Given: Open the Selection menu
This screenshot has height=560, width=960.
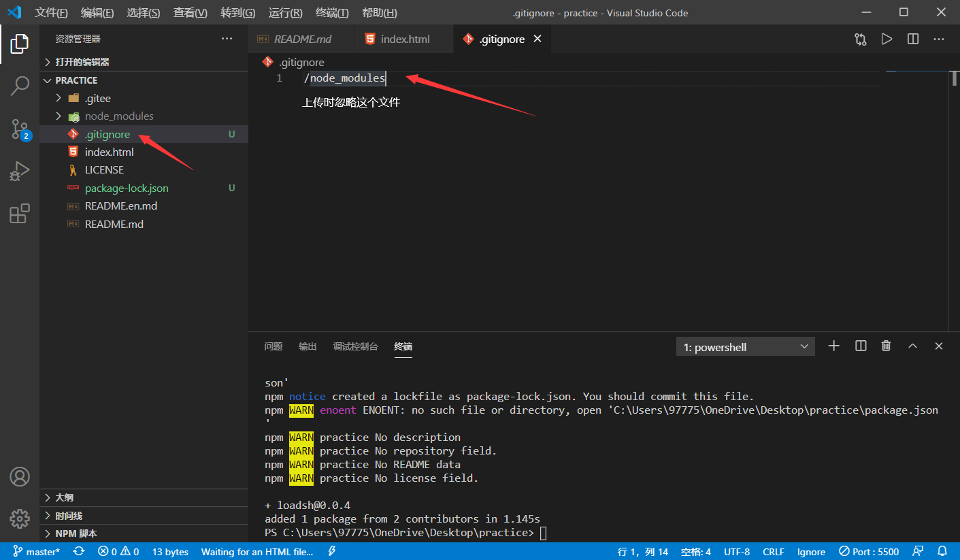Looking at the screenshot, I should point(144,13).
